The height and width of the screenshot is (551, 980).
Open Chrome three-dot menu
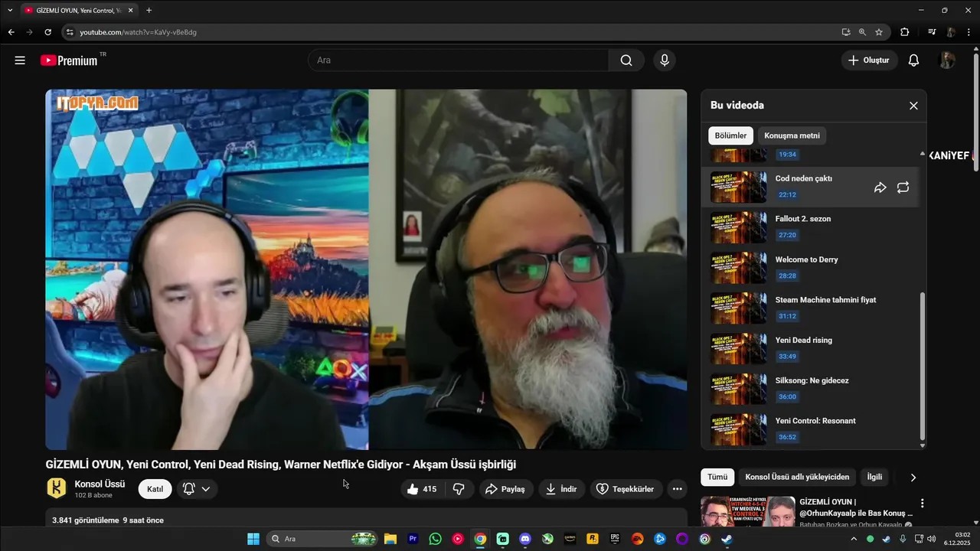click(969, 32)
